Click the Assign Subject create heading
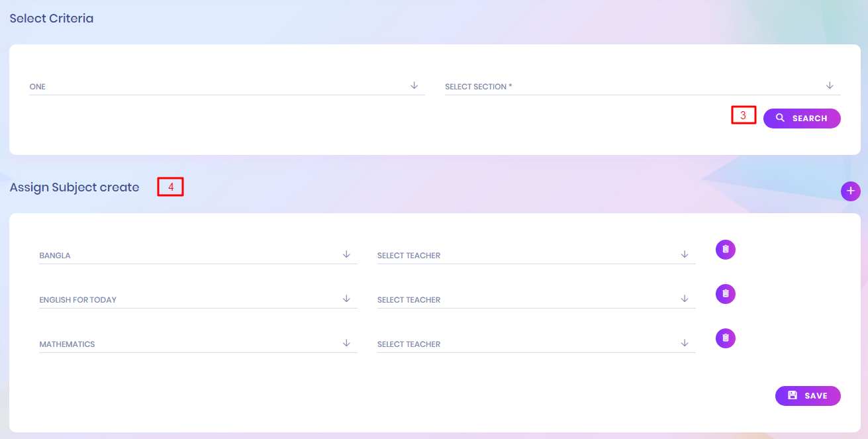This screenshot has width=868, height=439. pos(74,187)
